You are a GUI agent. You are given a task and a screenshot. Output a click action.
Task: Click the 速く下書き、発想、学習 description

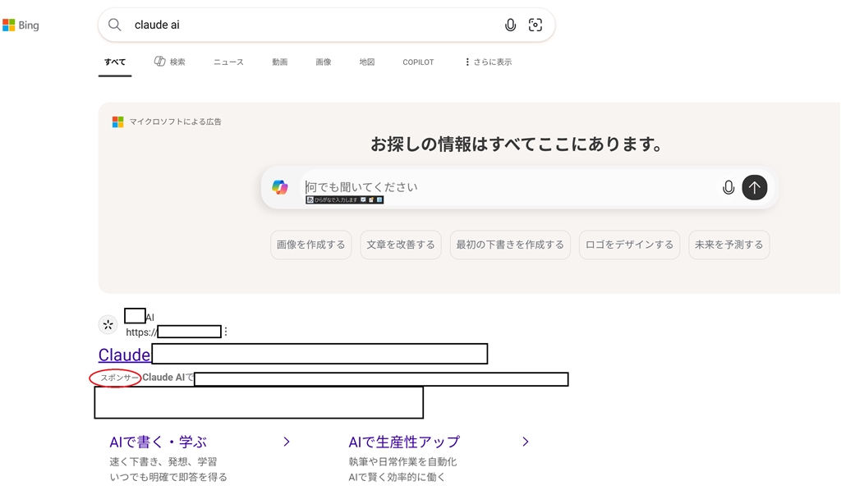163,461
